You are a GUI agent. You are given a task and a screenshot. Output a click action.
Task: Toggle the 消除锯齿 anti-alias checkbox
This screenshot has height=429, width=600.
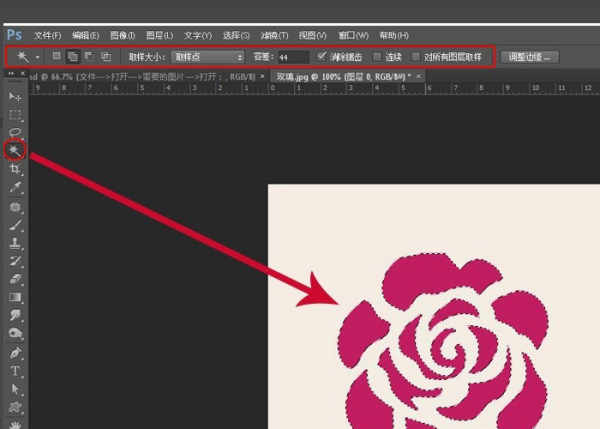pos(321,57)
